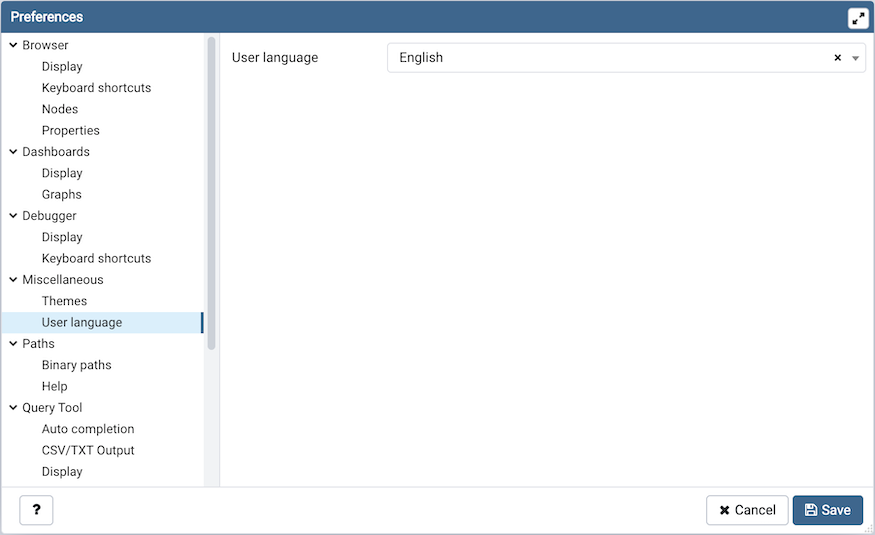The image size is (875, 535).
Task: Open help with the question mark button
Action: pos(36,510)
